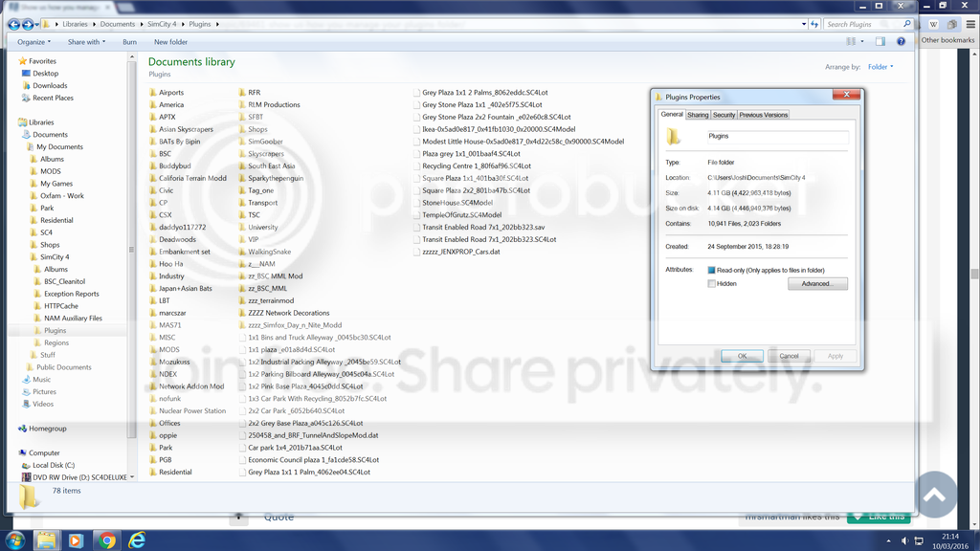Switch to the Sharing tab
Viewport: 980px width, 551px height.
click(698, 115)
